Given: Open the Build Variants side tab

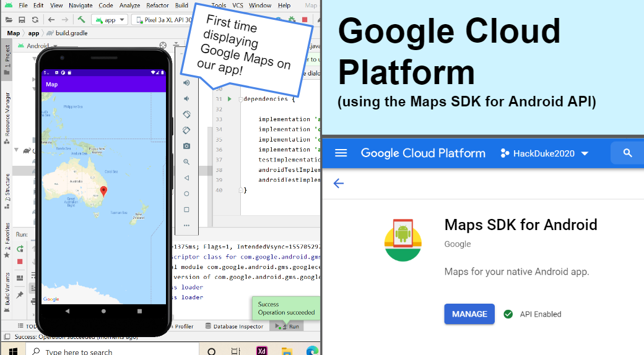Looking at the screenshot, I should [7, 292].
